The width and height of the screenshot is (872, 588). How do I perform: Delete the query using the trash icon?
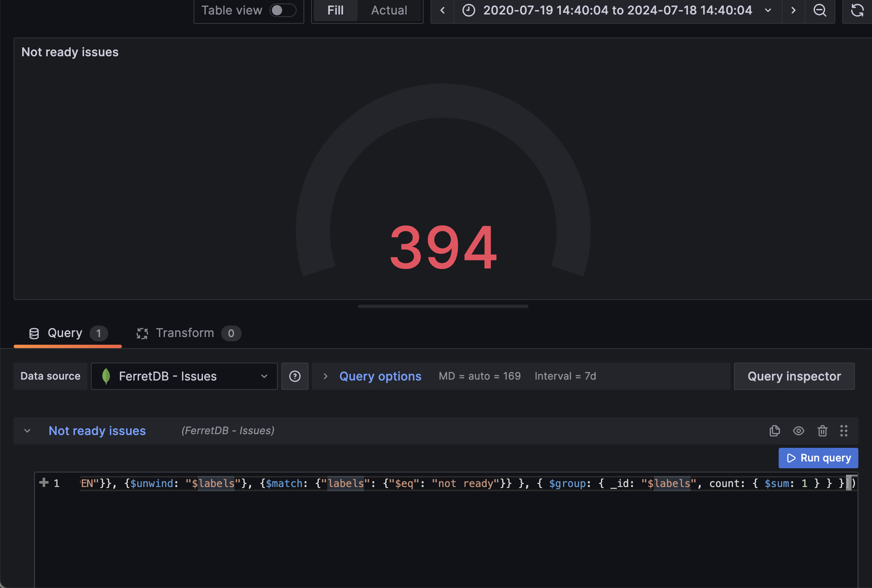822,431
